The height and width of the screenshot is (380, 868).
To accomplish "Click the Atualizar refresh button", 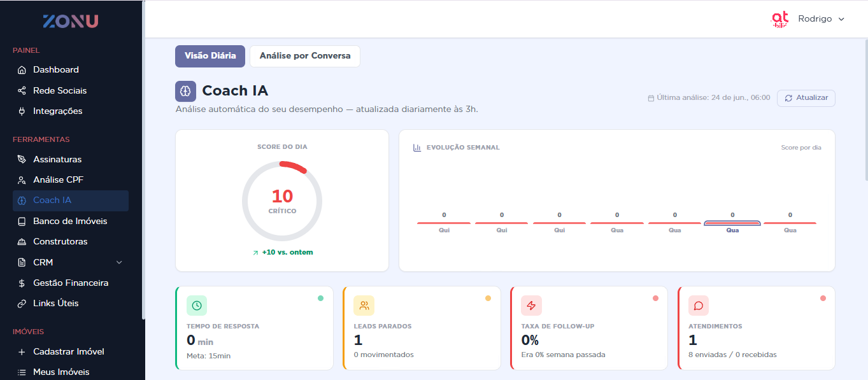I will (x=806, y=98).
